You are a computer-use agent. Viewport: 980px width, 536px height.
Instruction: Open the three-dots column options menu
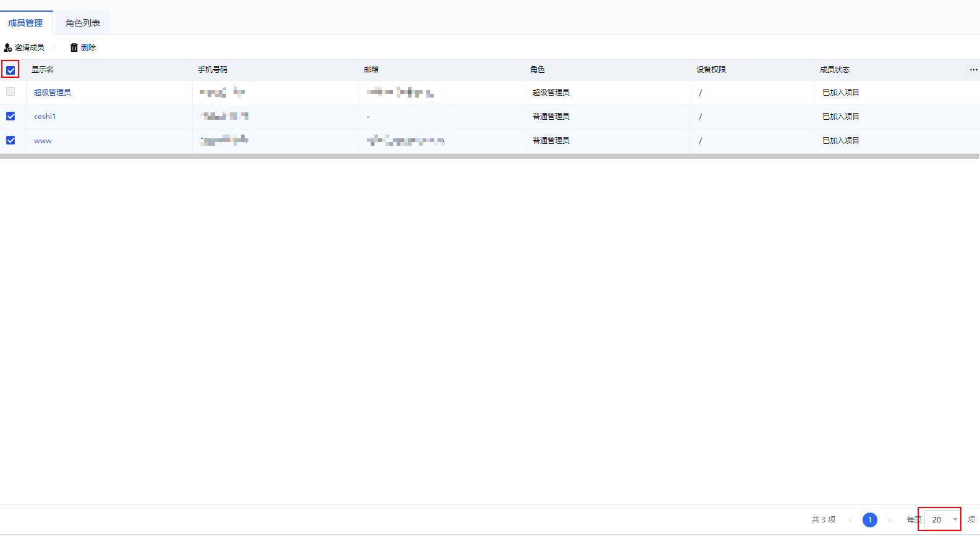coord(973,70)
